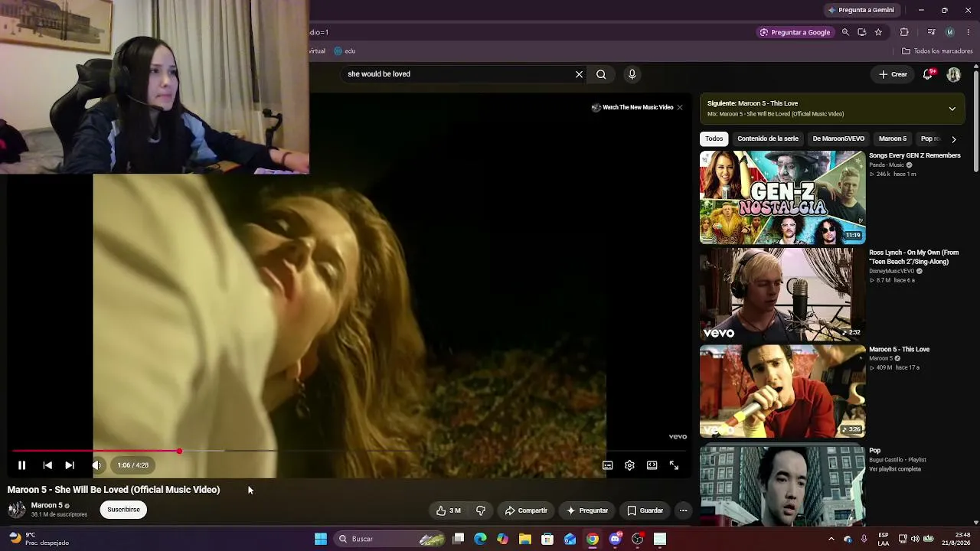
Task: Skip to the next video
Action: [70, 465]
